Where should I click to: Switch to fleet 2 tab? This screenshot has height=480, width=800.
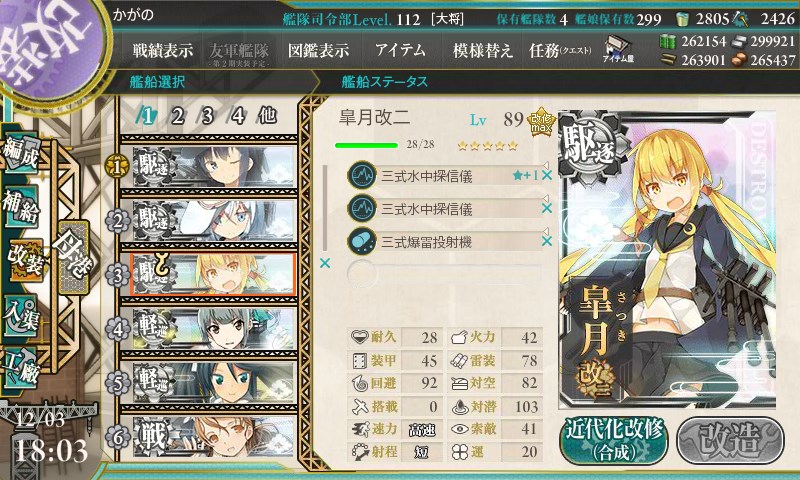(178, 116)
